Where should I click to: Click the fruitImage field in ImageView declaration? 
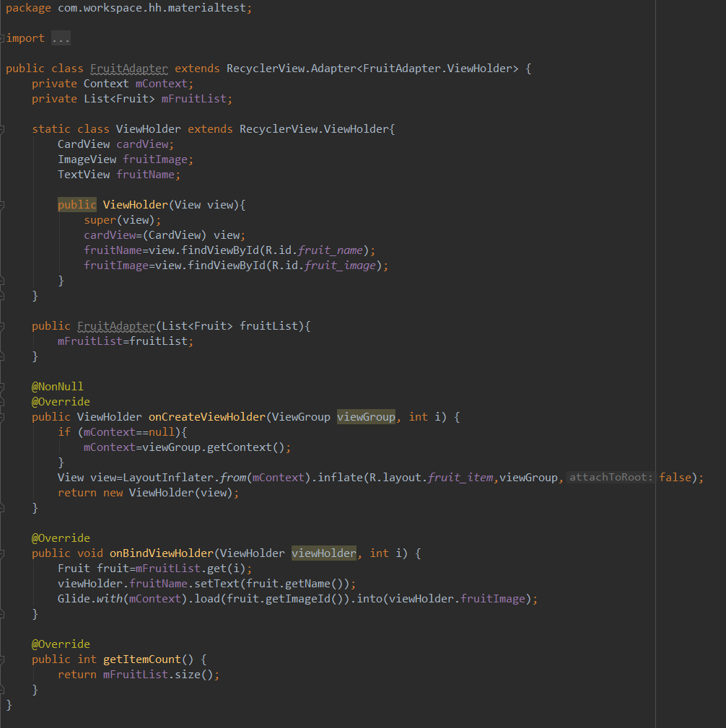155,159
